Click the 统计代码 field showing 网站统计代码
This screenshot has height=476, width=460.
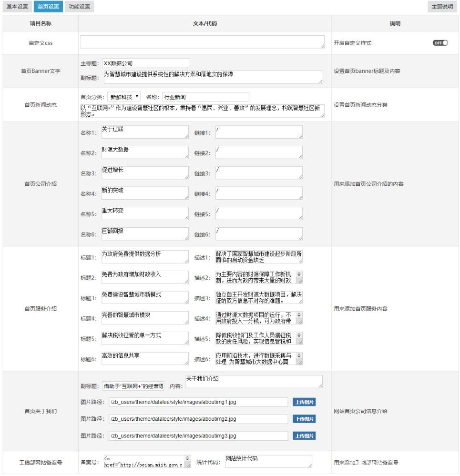tap(267, 460)
